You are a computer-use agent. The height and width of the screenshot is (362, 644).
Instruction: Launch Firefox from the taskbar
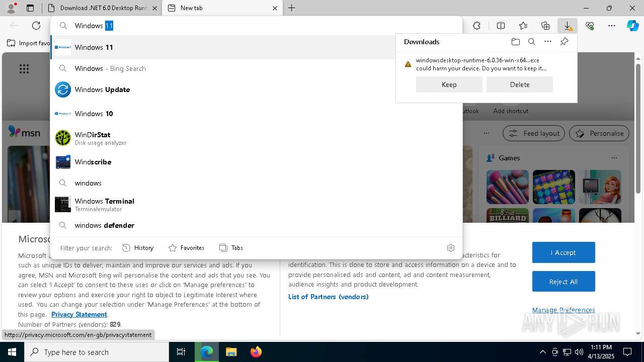point(256,352)
